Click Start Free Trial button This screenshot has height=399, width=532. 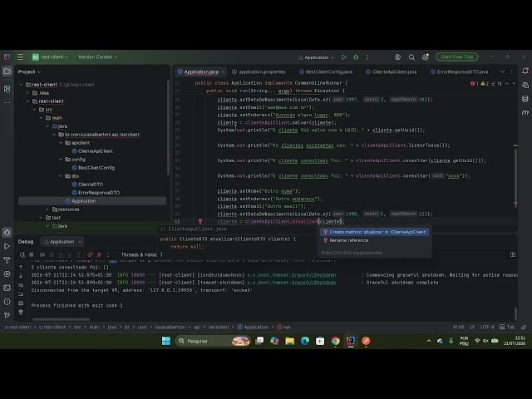pyautogui.click(x=456, y=57)
